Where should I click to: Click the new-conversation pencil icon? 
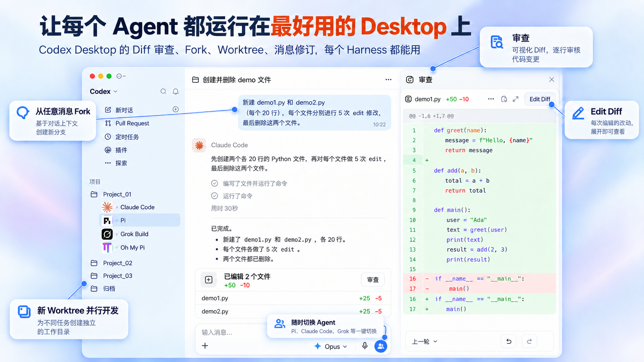pyautogui.click(x=108, y=110)
